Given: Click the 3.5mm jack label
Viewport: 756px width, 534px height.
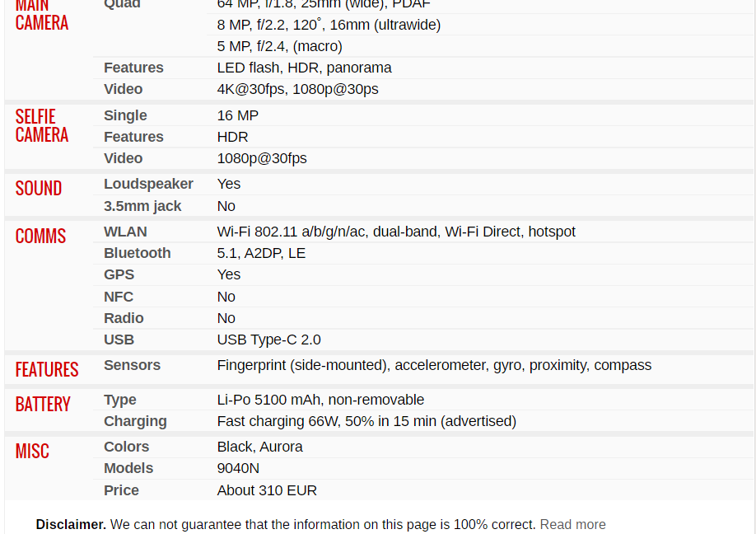Looking at the screenshot, I should point(142,206).
